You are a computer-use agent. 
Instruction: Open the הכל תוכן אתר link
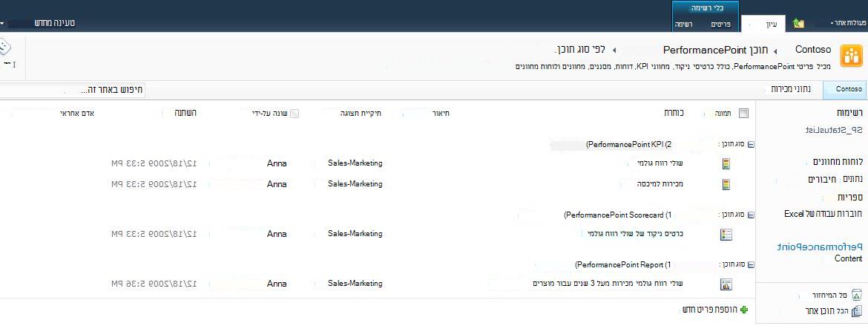click(x=826, y=310)
